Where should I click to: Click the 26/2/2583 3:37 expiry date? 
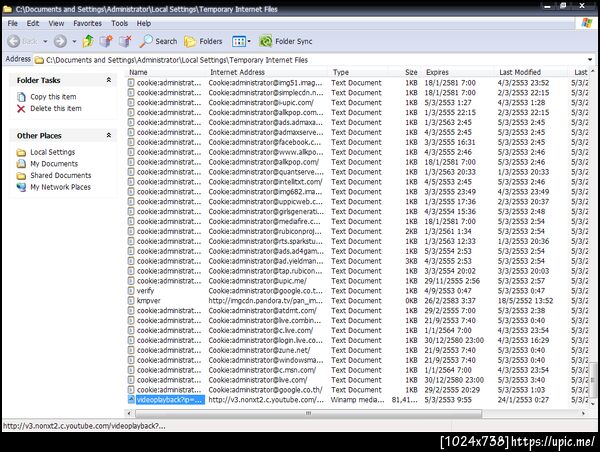coord(450,300)
